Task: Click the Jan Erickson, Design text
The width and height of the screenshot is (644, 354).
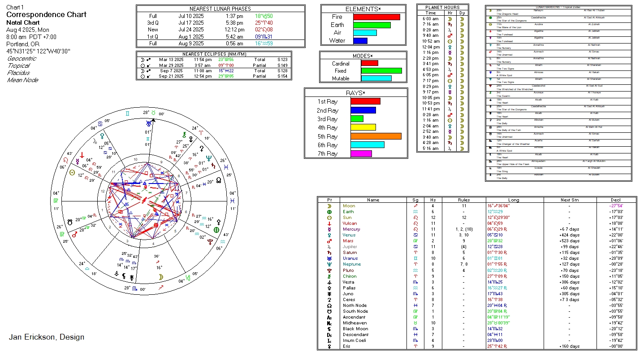Action: point(47,337)
